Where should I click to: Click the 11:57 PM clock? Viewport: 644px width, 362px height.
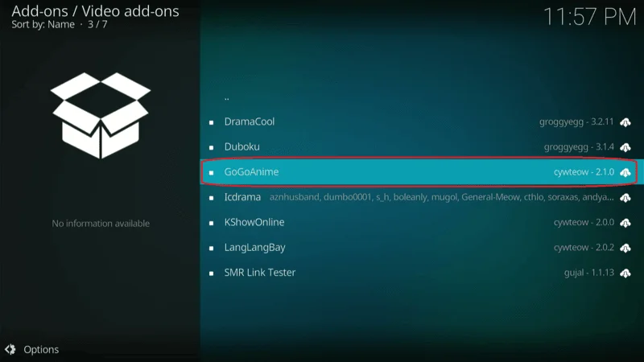[589, 17]
